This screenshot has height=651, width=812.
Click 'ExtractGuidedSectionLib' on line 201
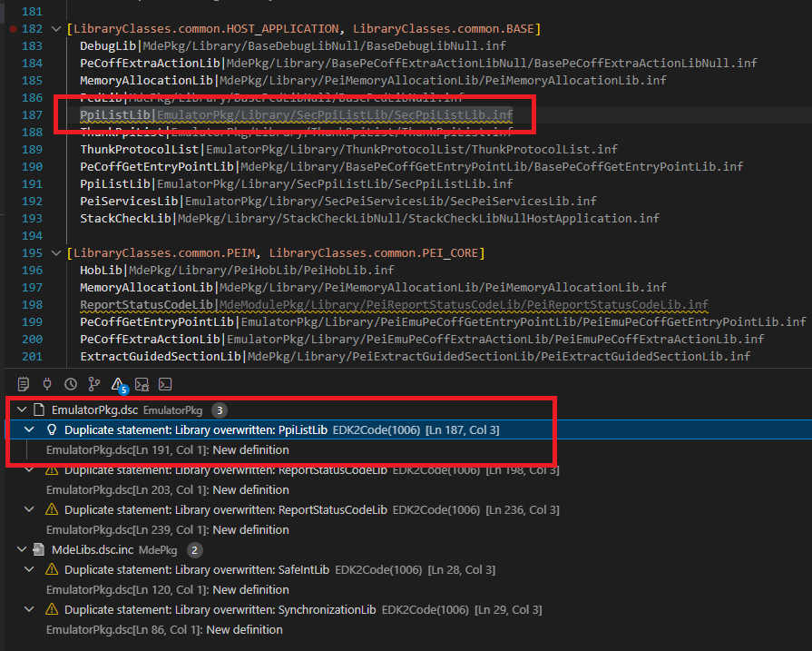pos(160,357)
